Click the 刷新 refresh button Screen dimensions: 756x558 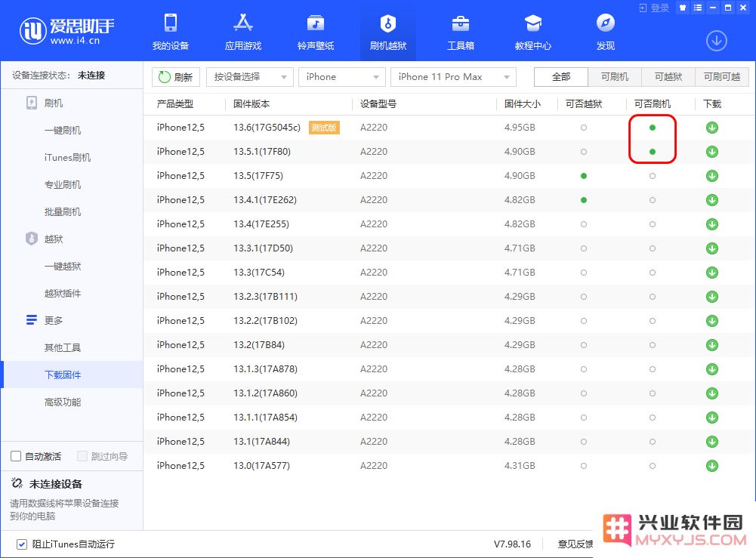tap(176, 77)
